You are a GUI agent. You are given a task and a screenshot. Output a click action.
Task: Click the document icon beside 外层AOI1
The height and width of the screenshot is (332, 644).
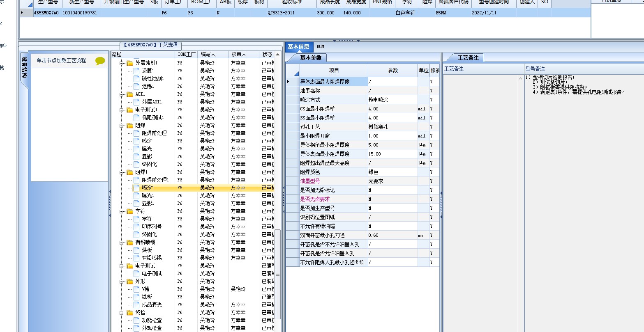[x=136, y=102]
